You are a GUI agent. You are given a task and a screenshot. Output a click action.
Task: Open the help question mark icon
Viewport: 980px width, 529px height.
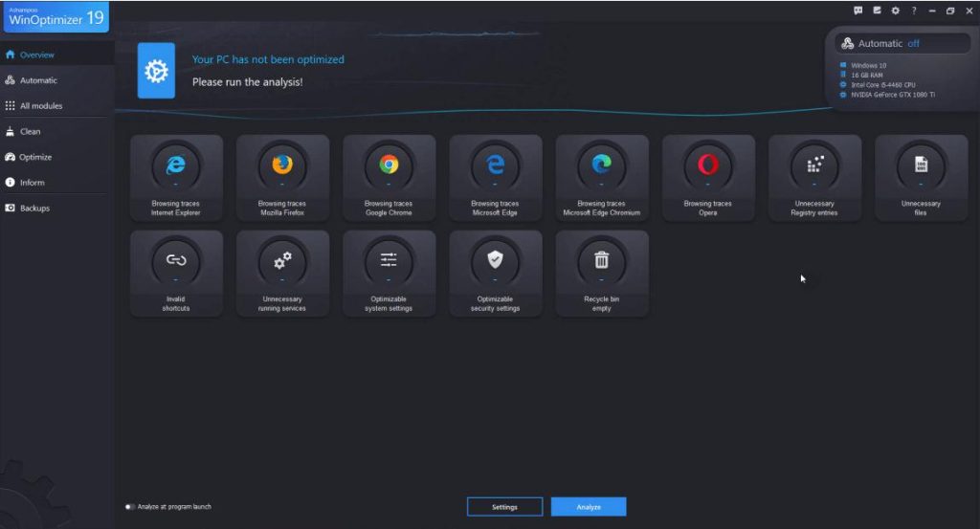pos(914,11)
